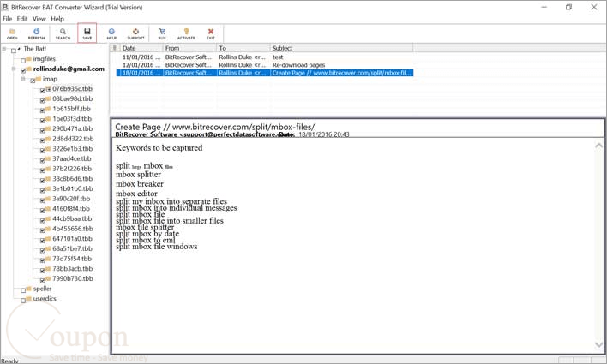
Task: Select 38c8b6d6.tbb folder
Action: (72, 179)
